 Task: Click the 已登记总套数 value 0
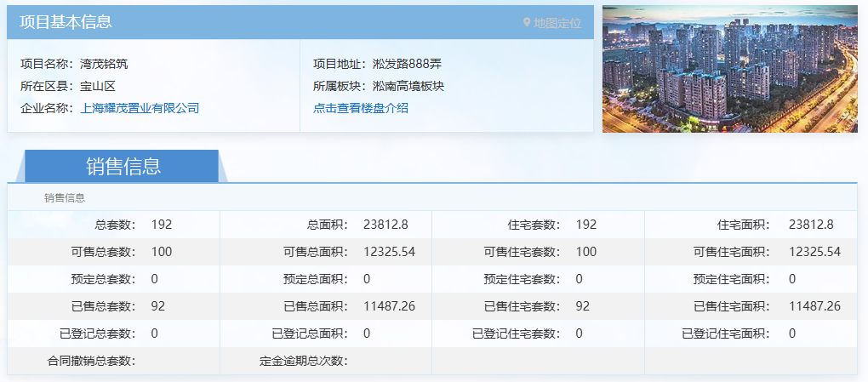(154, 334)
